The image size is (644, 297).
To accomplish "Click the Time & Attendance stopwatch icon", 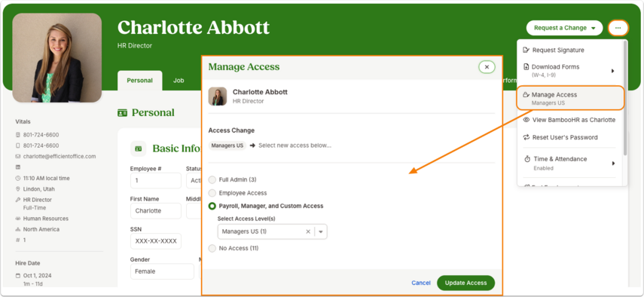I will (527, 159).
